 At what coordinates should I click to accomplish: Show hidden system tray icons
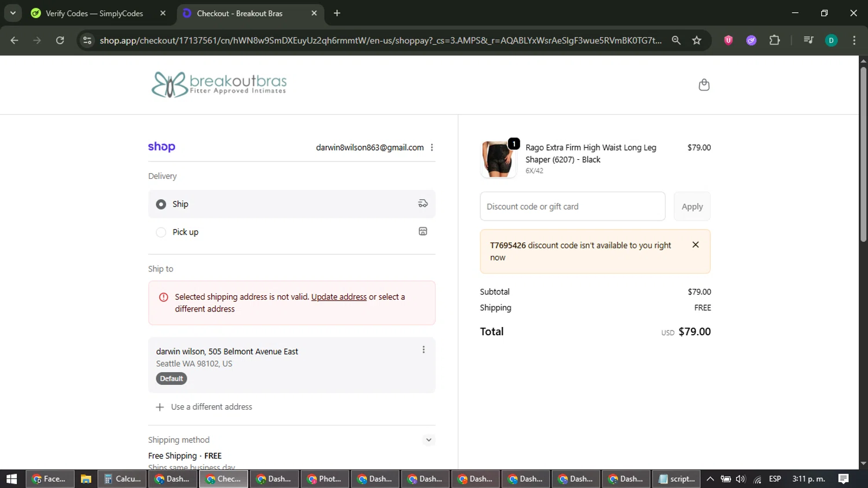(x=710, y=479)
